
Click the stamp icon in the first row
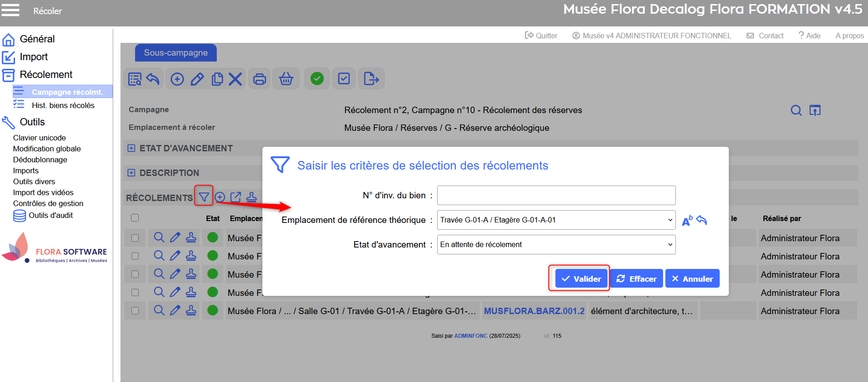191,237
